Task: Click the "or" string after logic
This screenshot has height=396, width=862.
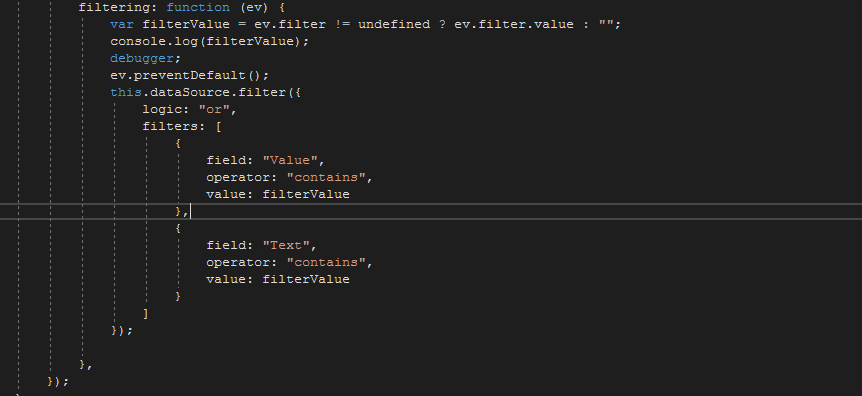Action: coord(214,109)
